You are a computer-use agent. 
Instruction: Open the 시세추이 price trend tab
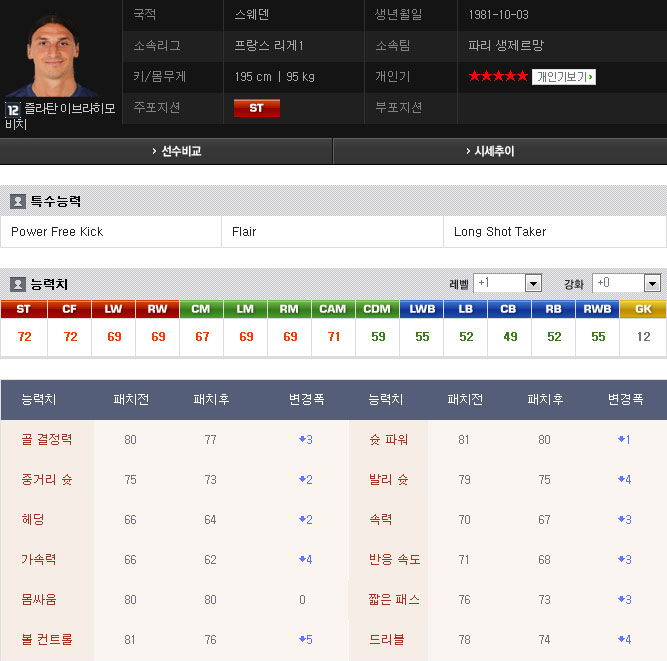tap(490, 151)
